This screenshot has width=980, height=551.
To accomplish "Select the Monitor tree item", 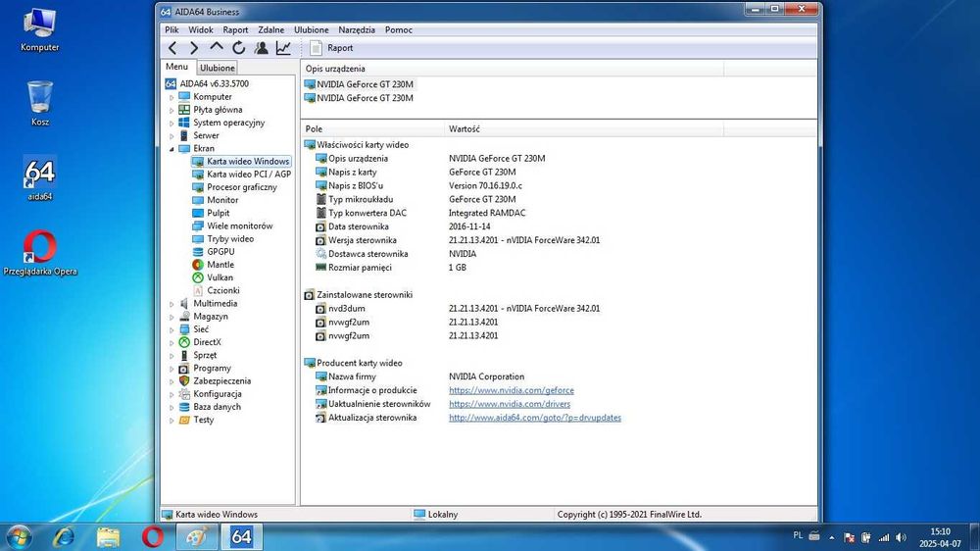I will [215, 200].
